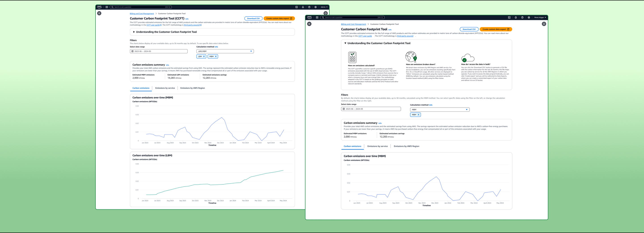Open LBM,MBM calculation method dropdown

tap(225, 51)
